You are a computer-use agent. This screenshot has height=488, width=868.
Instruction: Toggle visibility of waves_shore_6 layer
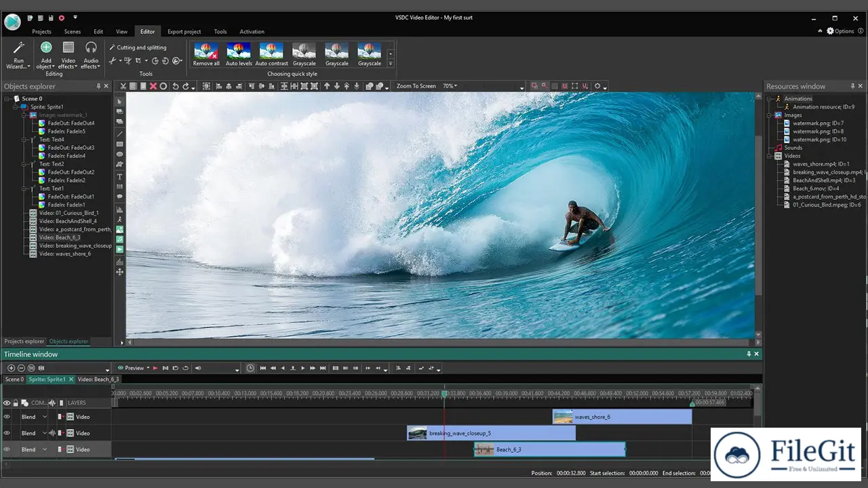click(7, 417)
